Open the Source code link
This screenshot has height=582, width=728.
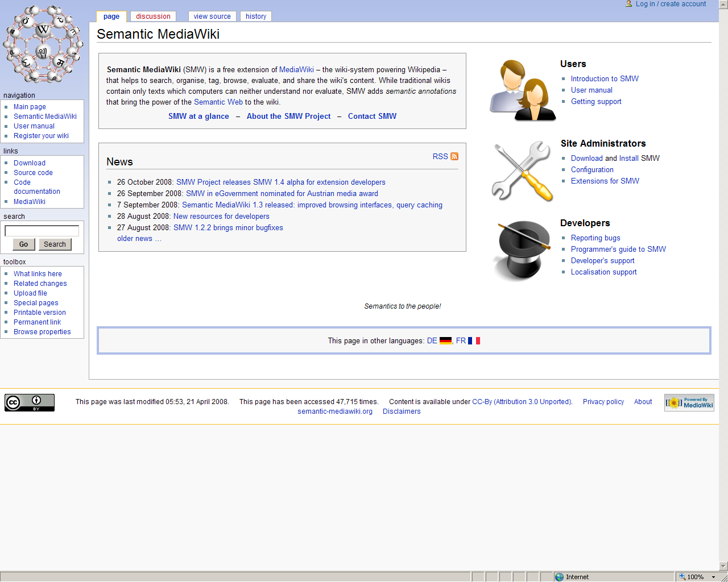click(x=33, y=173)
